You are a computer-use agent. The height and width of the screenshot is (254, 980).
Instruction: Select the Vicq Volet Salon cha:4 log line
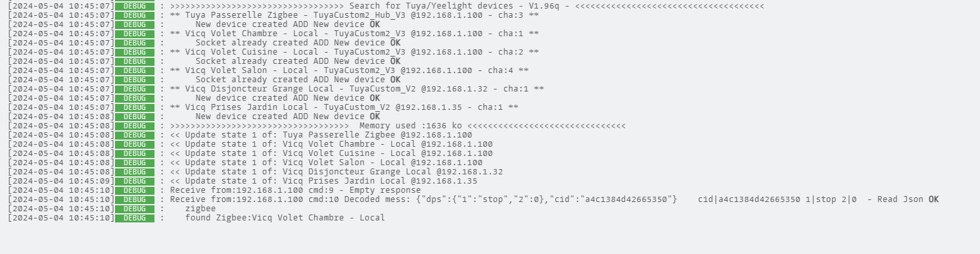(349, 70)
